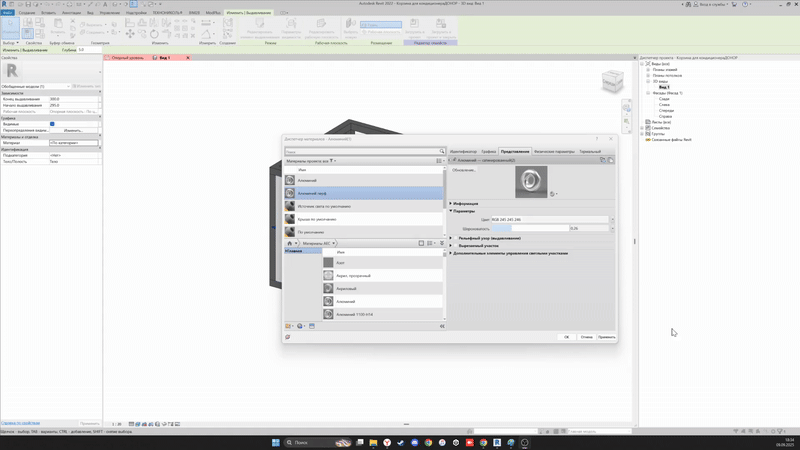Click the ViewCube in the 3D view
This screenshot has width=800, height=450.
pos(612,81)
